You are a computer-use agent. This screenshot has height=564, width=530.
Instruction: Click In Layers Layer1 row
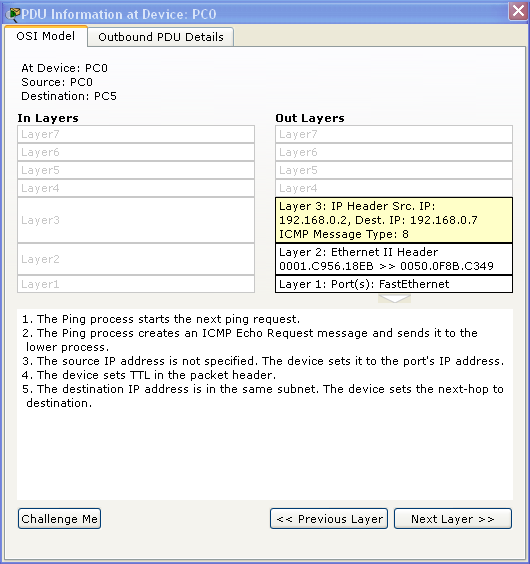(x=136, y=284)
